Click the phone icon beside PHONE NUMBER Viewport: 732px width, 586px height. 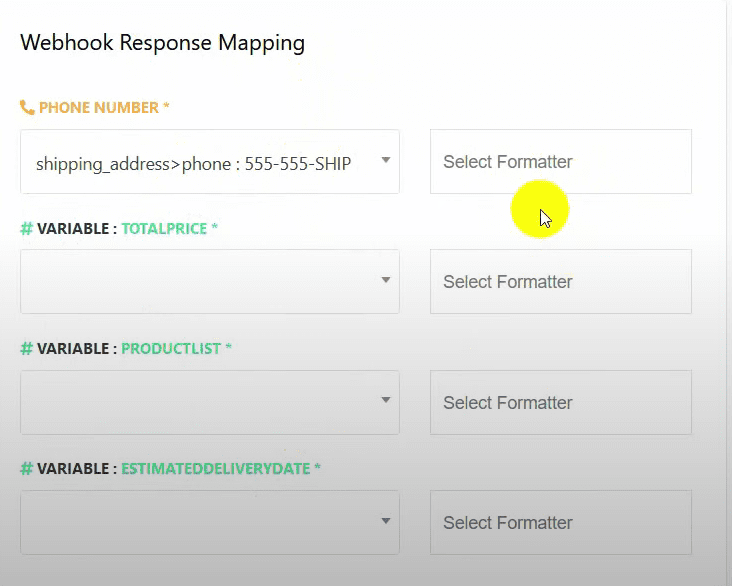tap(27, 108)
